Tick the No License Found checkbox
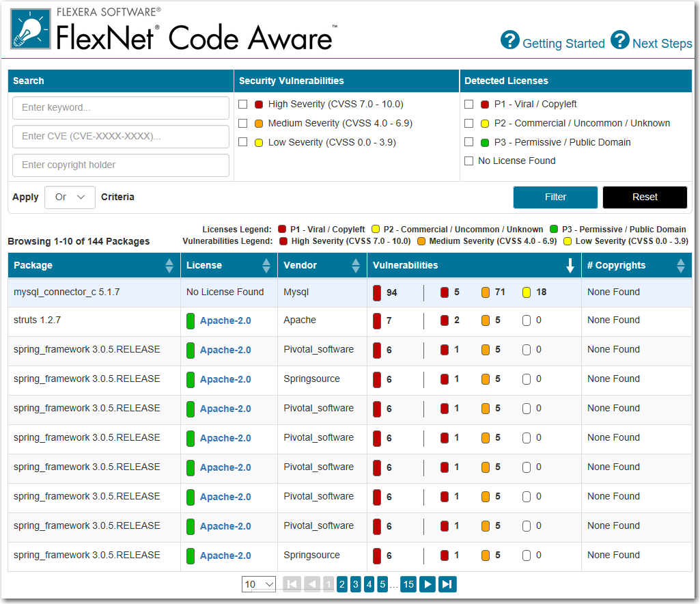Screen dimensions: 700x604 coord(468,161)
